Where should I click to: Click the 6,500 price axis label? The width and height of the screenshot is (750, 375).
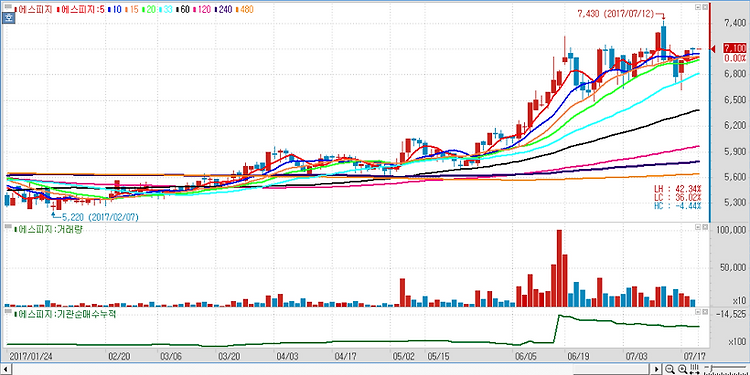(x=735, y=100)
